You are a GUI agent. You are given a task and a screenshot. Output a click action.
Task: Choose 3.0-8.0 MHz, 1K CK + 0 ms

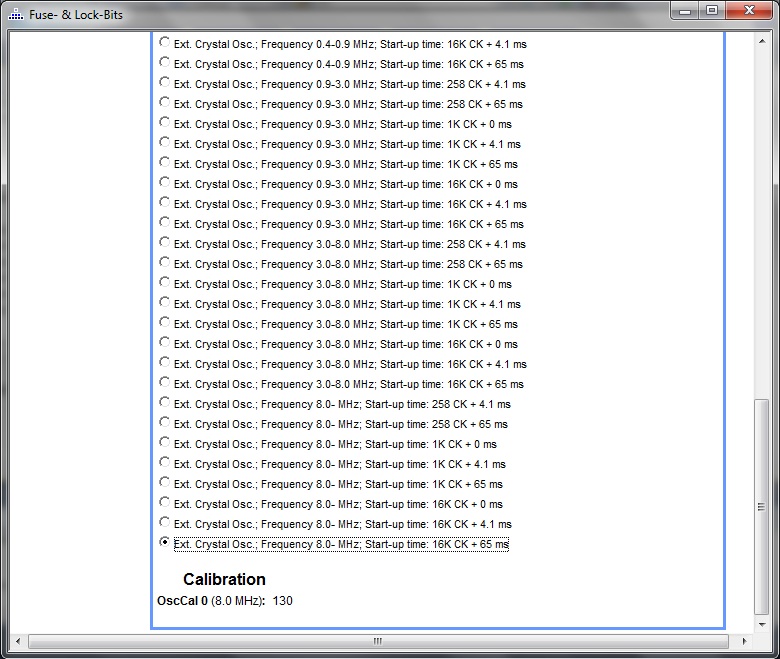point(164,282)
